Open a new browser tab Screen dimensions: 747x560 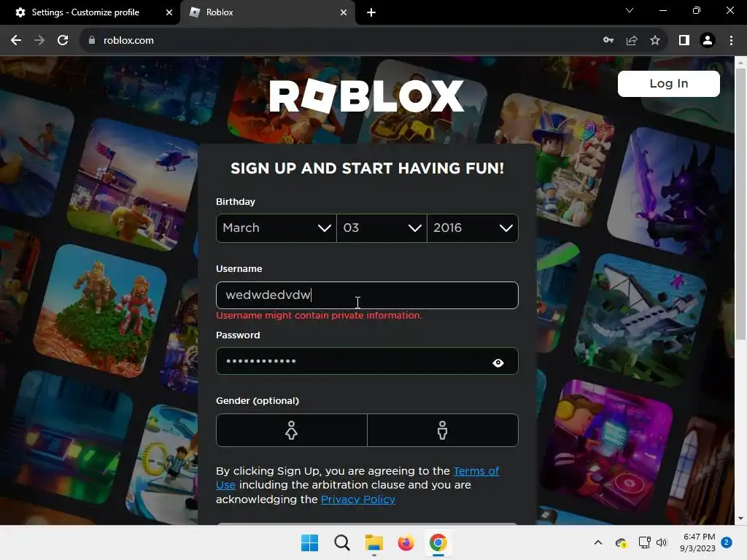pyautogui.click(x=371, y=12)
